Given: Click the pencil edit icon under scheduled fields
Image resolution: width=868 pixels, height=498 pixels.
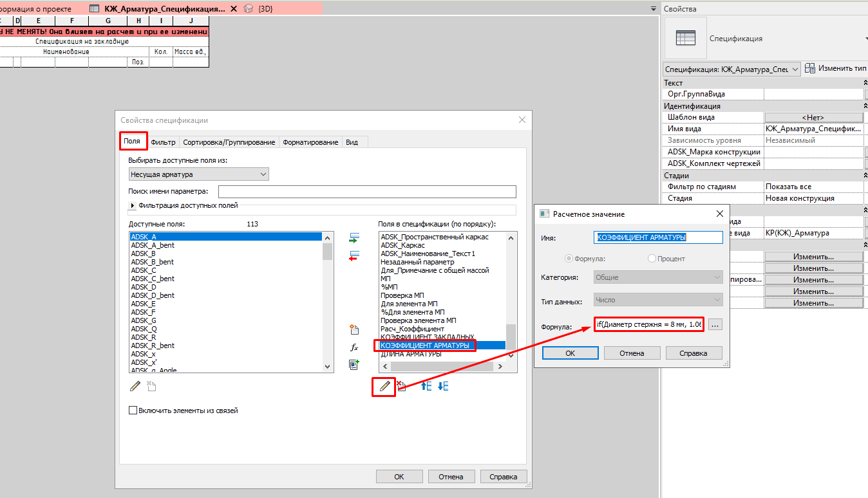Looking at the screenshot, I should [x=384, y=386].
